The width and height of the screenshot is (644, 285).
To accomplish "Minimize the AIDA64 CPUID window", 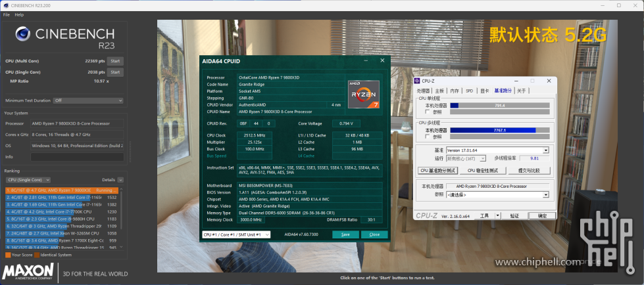I will coord(366,60).
